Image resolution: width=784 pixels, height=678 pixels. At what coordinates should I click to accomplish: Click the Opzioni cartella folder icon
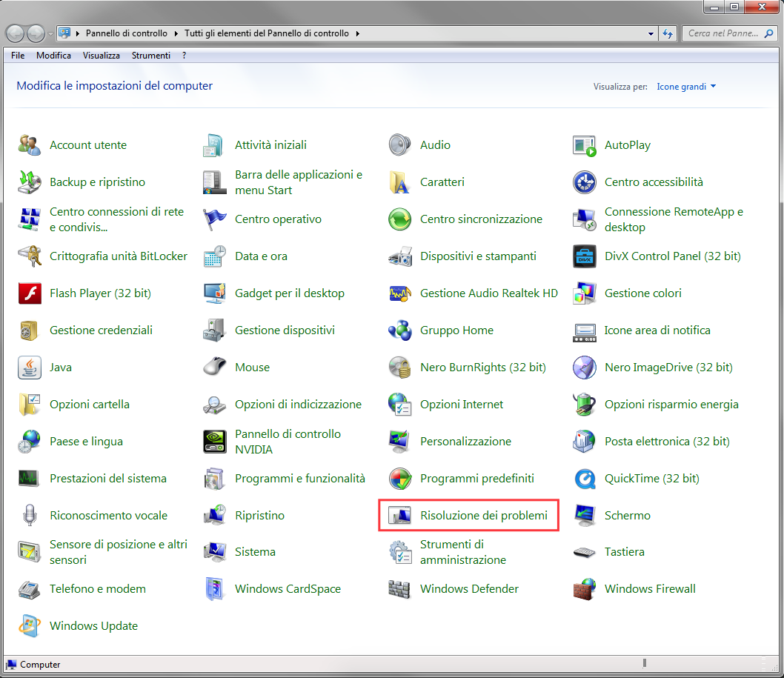(29, 404)
